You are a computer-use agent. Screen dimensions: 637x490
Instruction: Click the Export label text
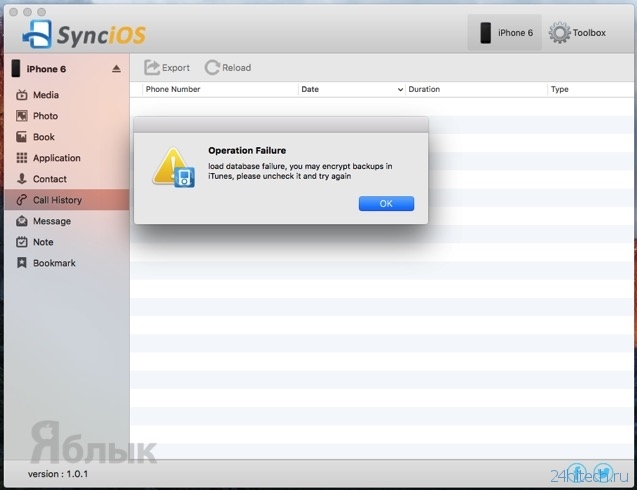(176, 68)
